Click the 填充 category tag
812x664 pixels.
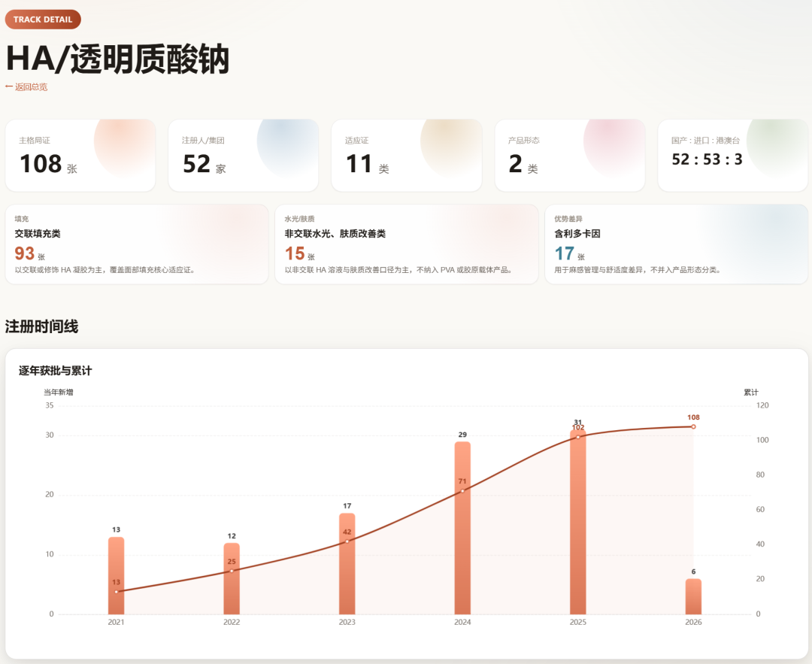click(22, 219)
